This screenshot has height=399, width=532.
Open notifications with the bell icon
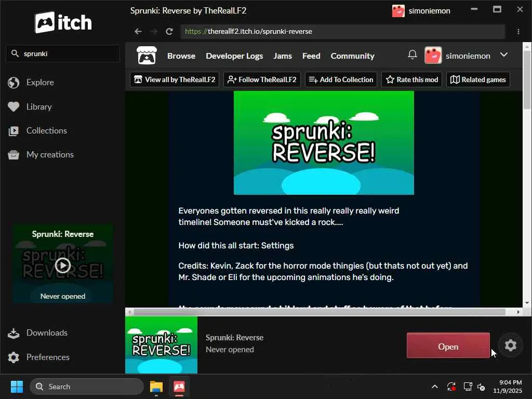pyautogui.click(x=412, y=55)
